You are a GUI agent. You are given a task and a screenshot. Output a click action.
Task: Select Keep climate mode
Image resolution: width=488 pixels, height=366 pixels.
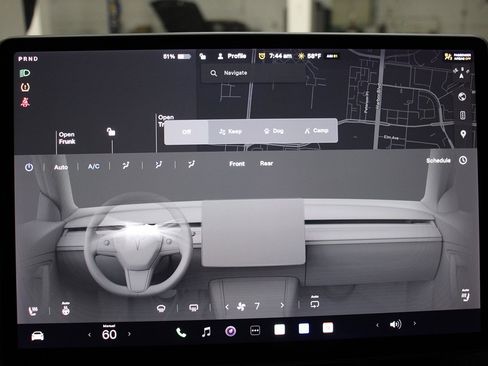[x=230, y=132]
